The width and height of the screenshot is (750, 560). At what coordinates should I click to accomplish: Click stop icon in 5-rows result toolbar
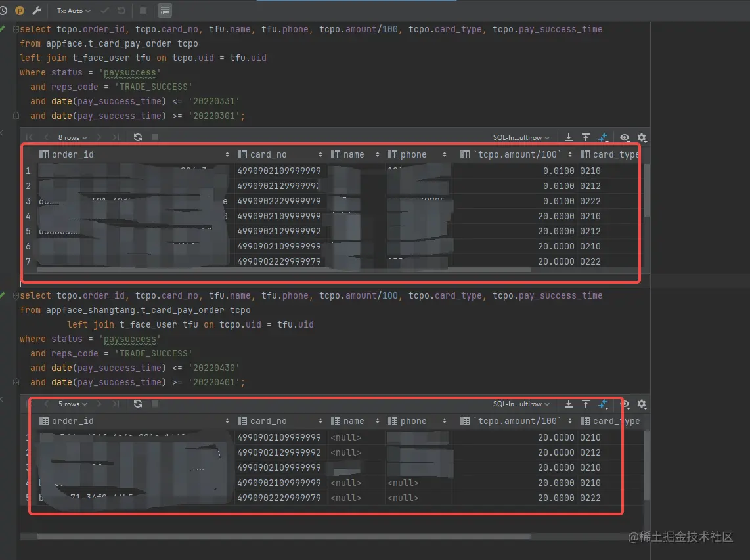pyautogui.click(x=155, y=404)
